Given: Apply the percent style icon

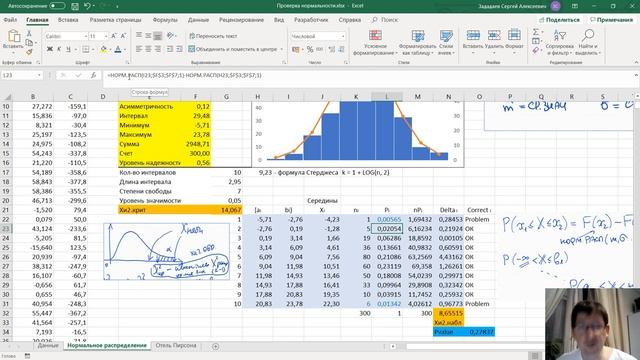Looking at the screenshot, I should 310,49.
